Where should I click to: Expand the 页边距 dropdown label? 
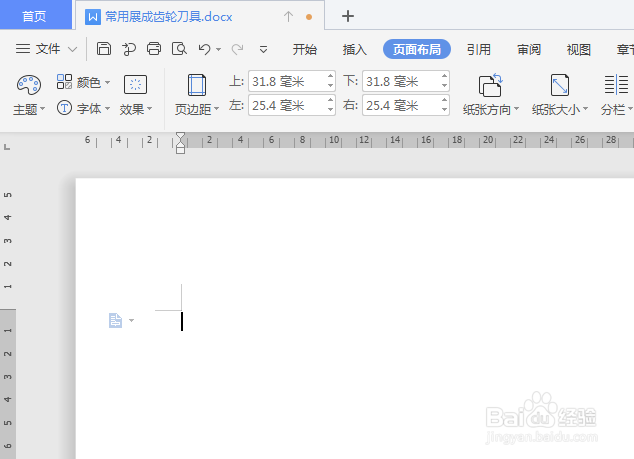[197, 109]
